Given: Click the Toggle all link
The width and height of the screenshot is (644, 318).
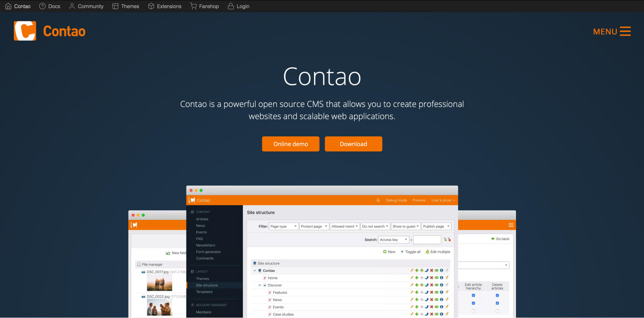Looking at the screenshot, I should pyautogui.click(x=410, y=252).
